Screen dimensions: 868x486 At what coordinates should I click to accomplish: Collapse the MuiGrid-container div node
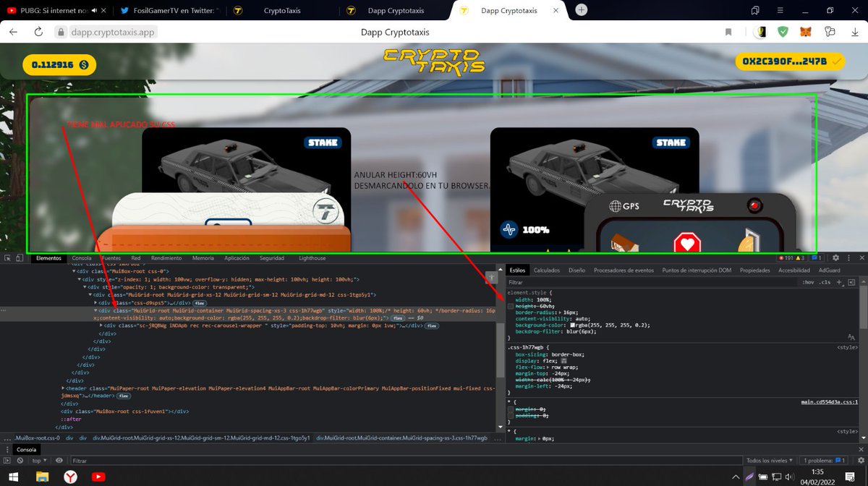(95, 310)
